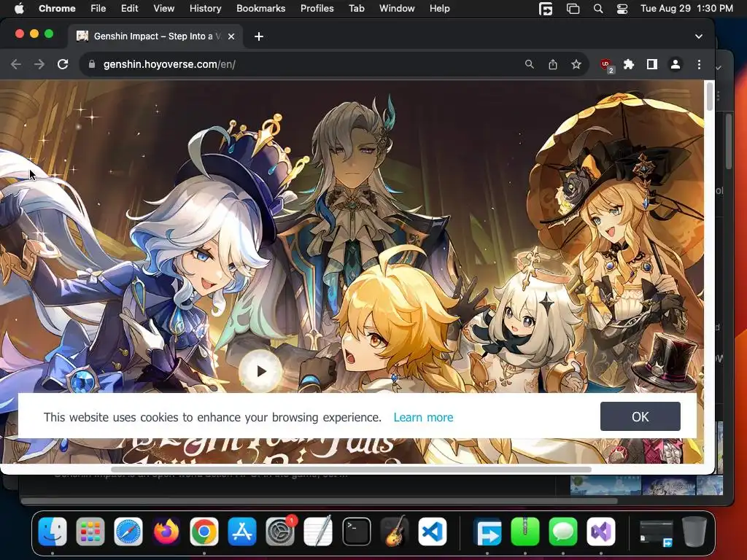Open the green archive utility Dock icon
The image size is (747, 560).
tap(525, 532)
